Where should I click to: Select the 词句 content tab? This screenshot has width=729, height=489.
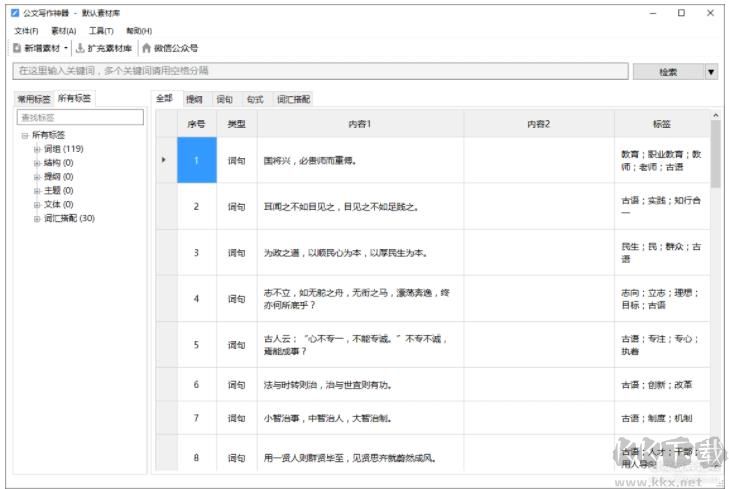coord(225,99)
